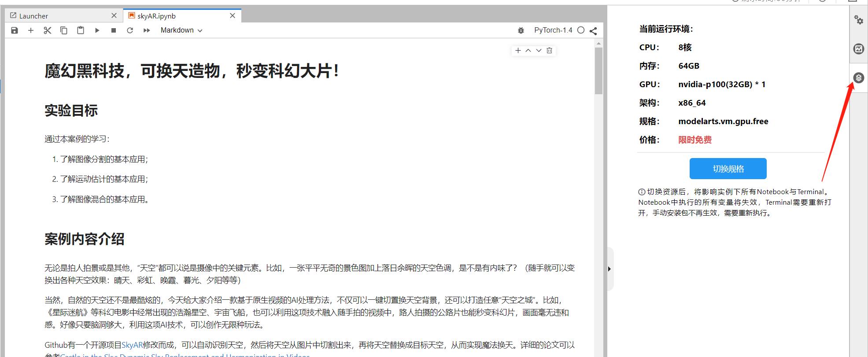Open the gears settings panel in the right sidebar

pyautogui.click(x=859, y=20)
